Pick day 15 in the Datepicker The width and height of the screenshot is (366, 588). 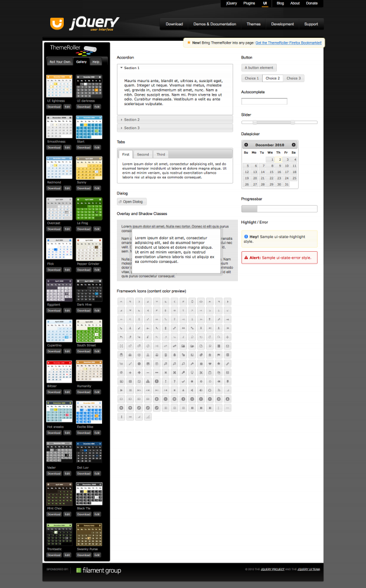[271, 172]
